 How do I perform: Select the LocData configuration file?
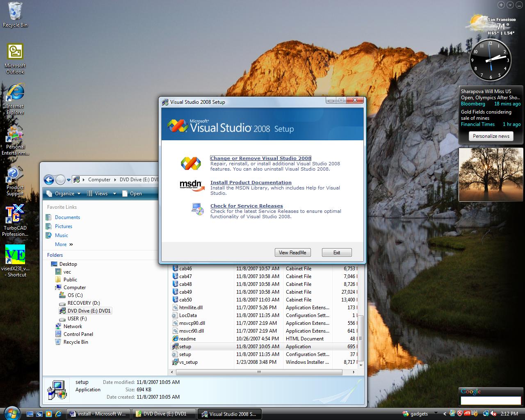coord(264,315)
